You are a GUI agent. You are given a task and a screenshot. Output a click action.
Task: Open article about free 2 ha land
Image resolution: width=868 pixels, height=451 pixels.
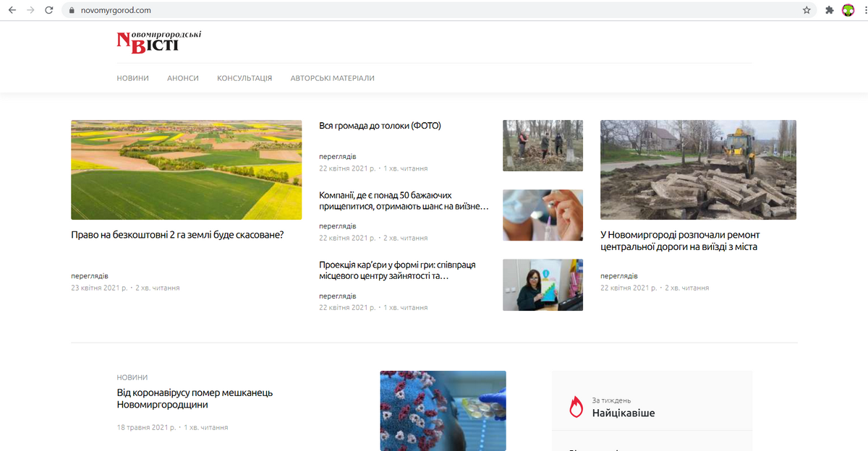click(x=177, y=235)
